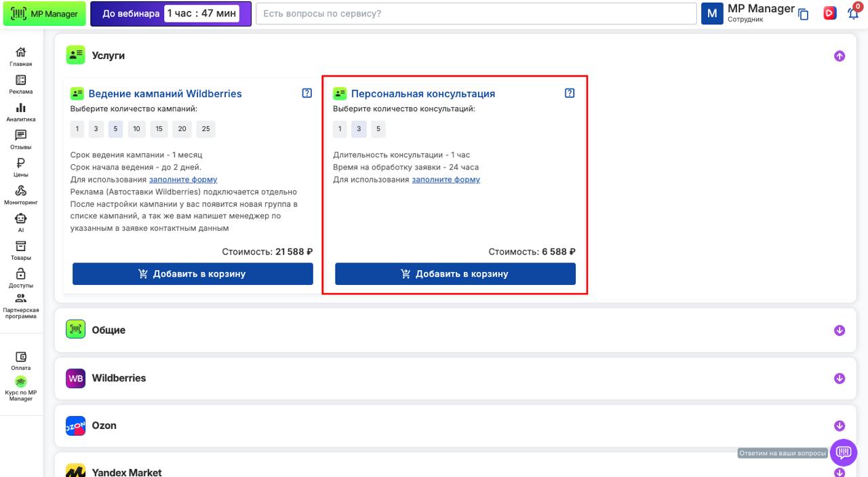The height and width of the screenshot is (477, 868).
Task: Go to Аналитика chart icon
Action: click(20, 109)
